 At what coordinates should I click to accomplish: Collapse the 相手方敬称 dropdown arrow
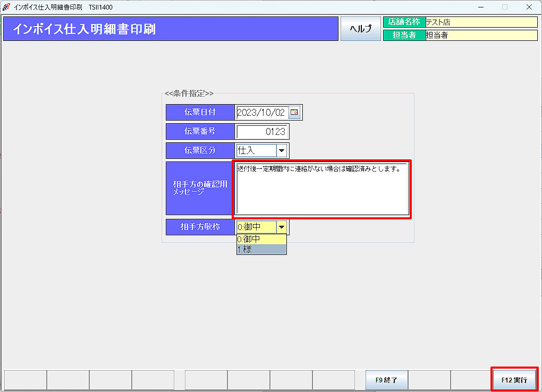(282, 227)
